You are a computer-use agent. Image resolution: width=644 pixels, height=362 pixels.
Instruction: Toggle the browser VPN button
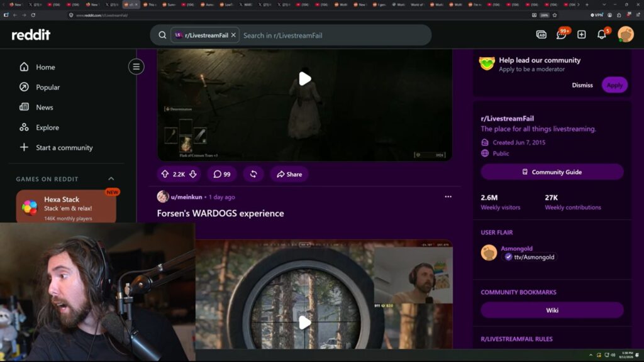pos(596,15)
